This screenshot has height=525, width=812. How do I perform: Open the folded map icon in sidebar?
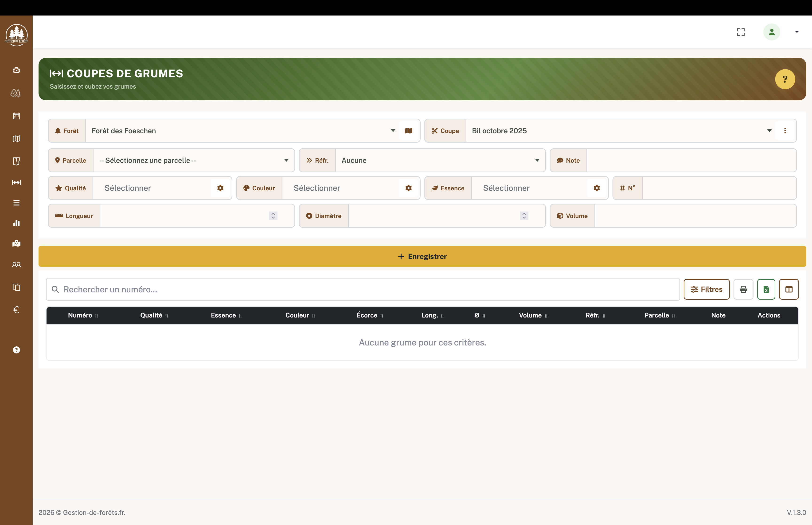[x=16, y=139]
